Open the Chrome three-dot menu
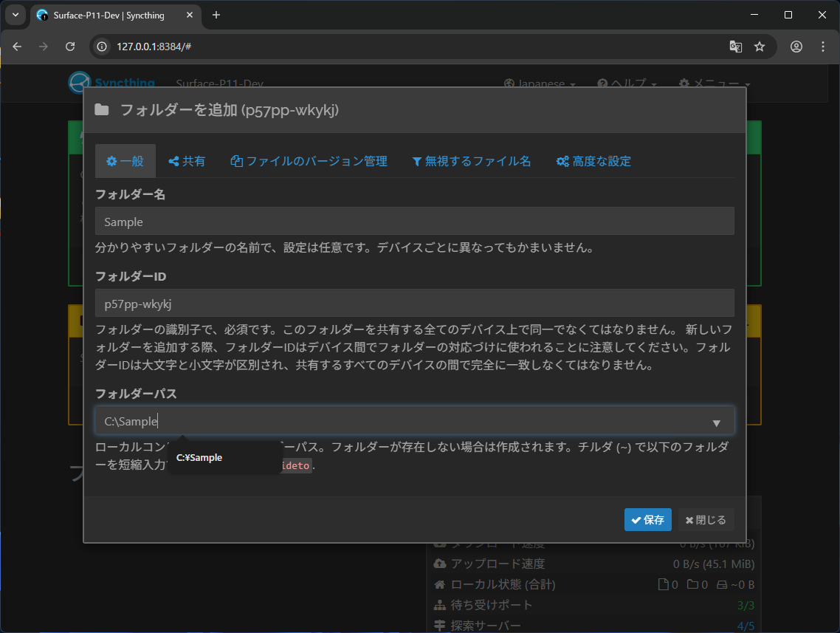The width and height of the screenshot is (840, 633). [x=823, y=47]
